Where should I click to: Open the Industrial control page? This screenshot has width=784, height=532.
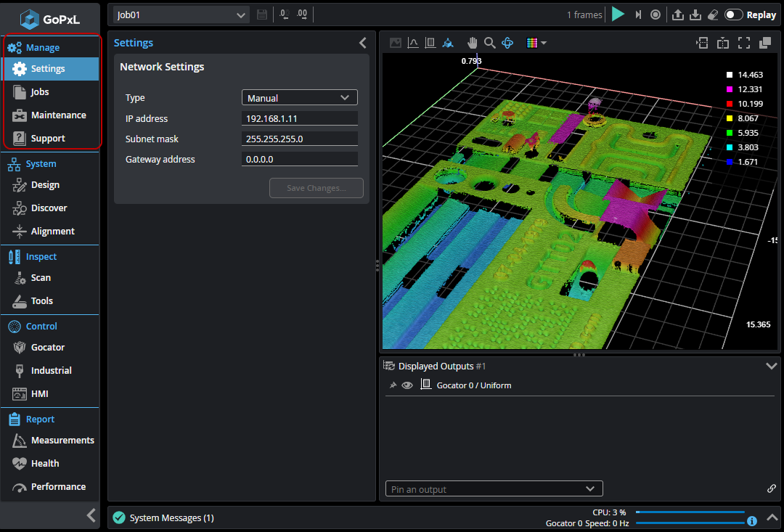(x=51, y=370)
